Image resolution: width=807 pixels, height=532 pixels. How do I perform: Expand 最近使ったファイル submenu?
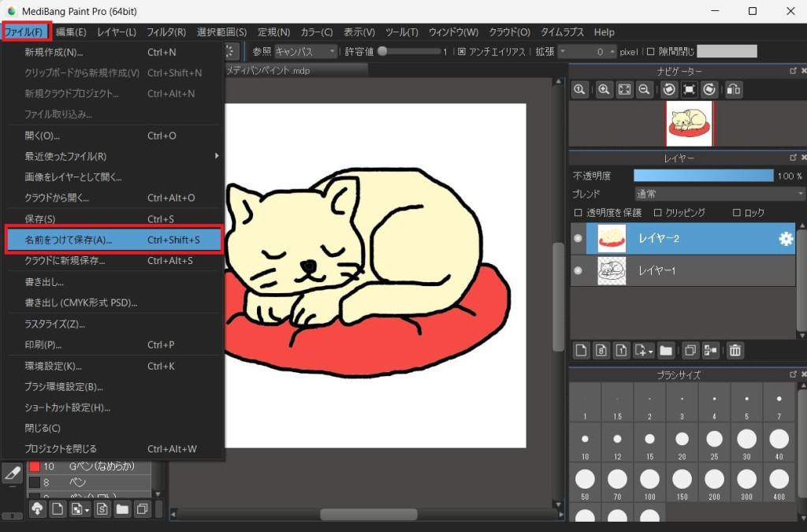click(x=114, y=156)
